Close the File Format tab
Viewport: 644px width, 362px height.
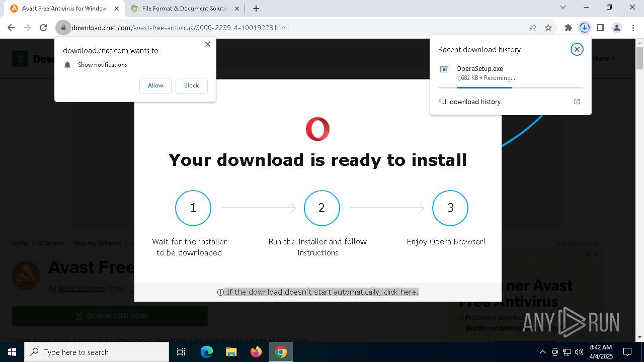pos(236,9)
